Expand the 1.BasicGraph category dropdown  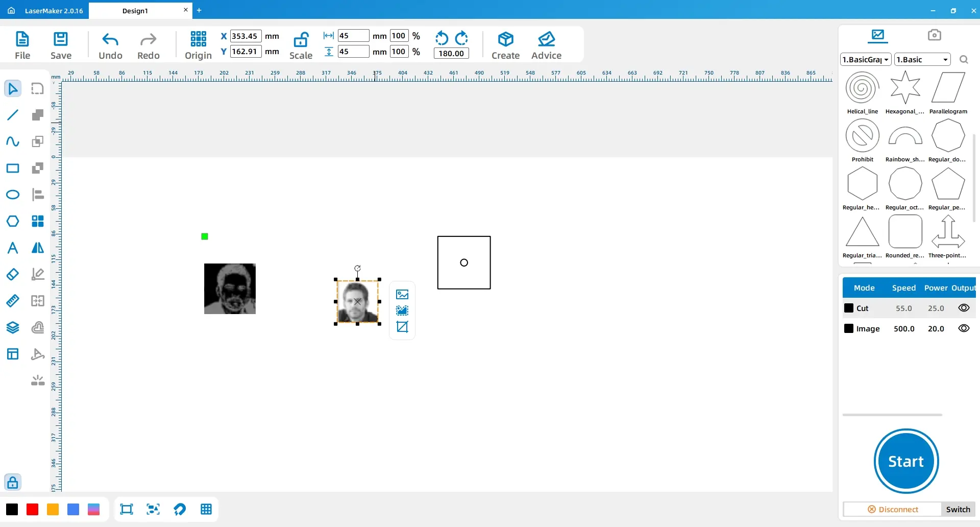[865, 60]
